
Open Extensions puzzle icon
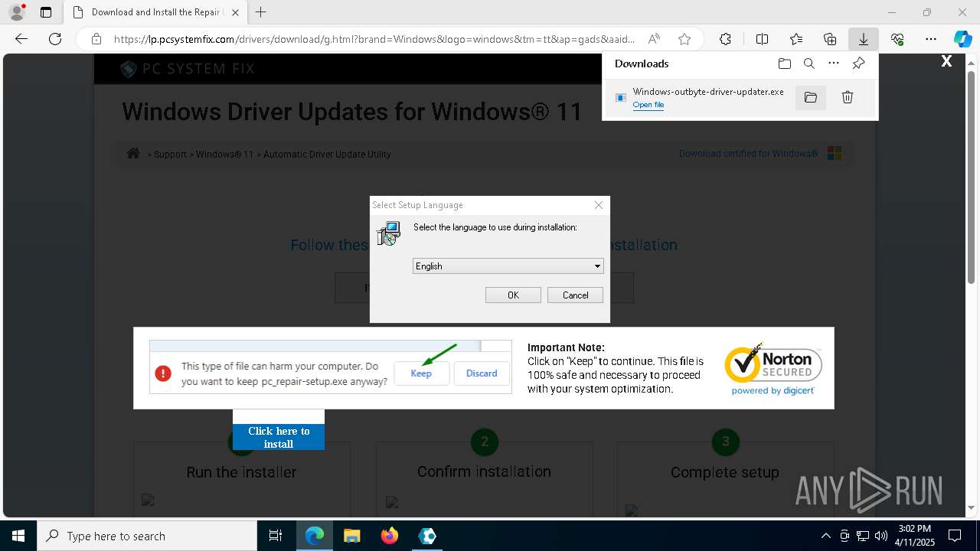[x=725, y=39]
